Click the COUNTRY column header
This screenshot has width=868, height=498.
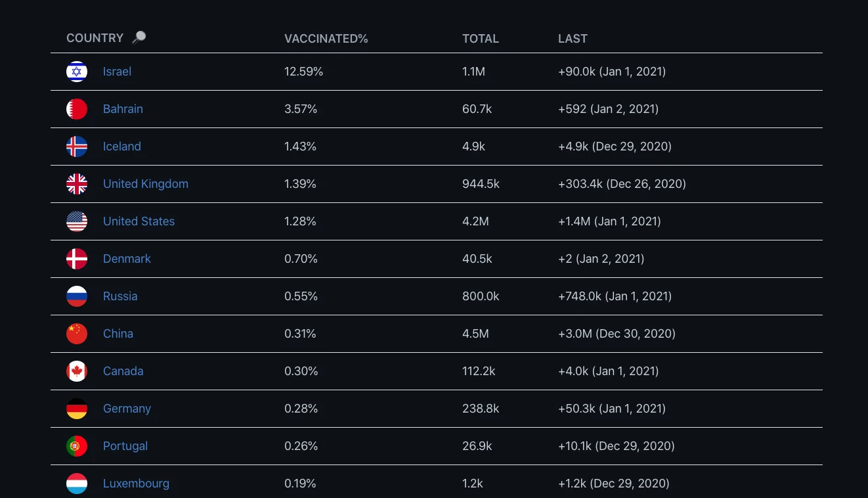pos(95,38)
